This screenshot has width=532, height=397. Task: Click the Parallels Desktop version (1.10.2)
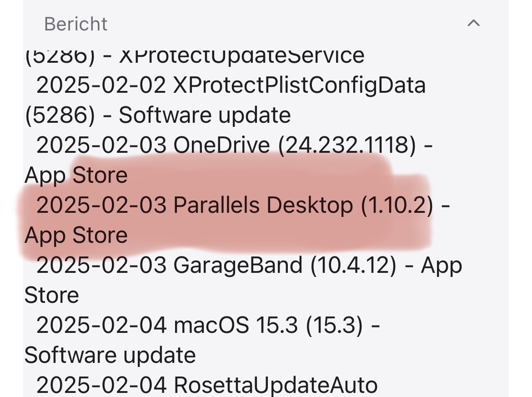(x=397, y=205)
